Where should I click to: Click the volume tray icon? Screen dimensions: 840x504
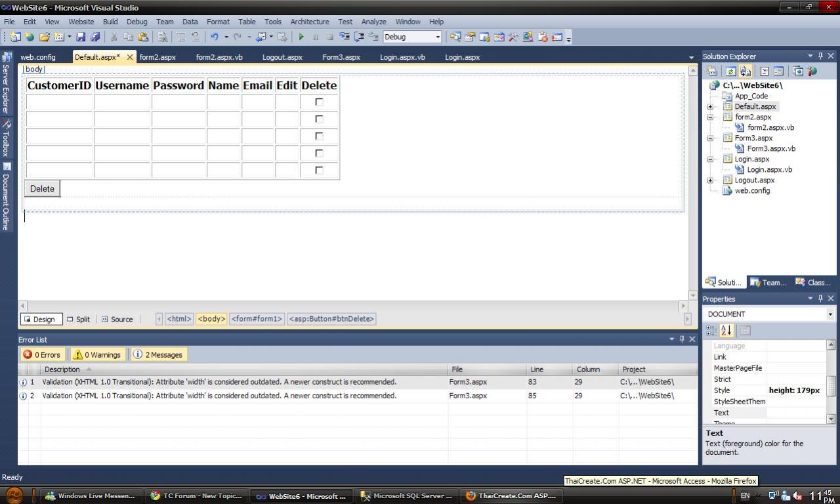(x=797, y=496)
